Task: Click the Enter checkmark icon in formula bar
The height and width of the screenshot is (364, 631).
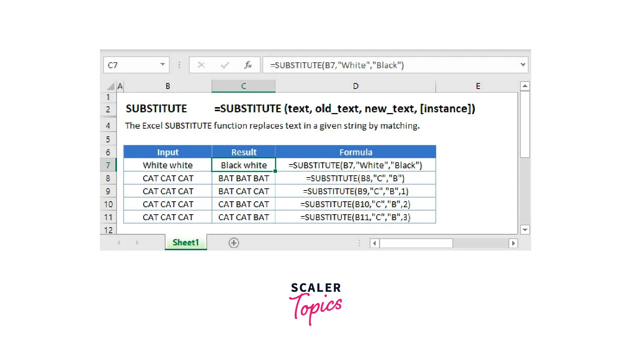Action: [x=225, y=65]
